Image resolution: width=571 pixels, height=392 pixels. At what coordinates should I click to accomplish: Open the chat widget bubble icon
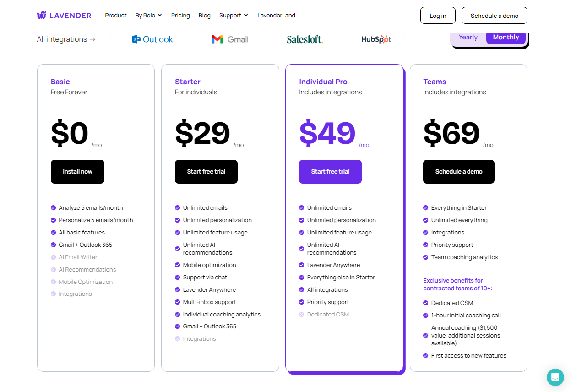click(x=555, y=377)
